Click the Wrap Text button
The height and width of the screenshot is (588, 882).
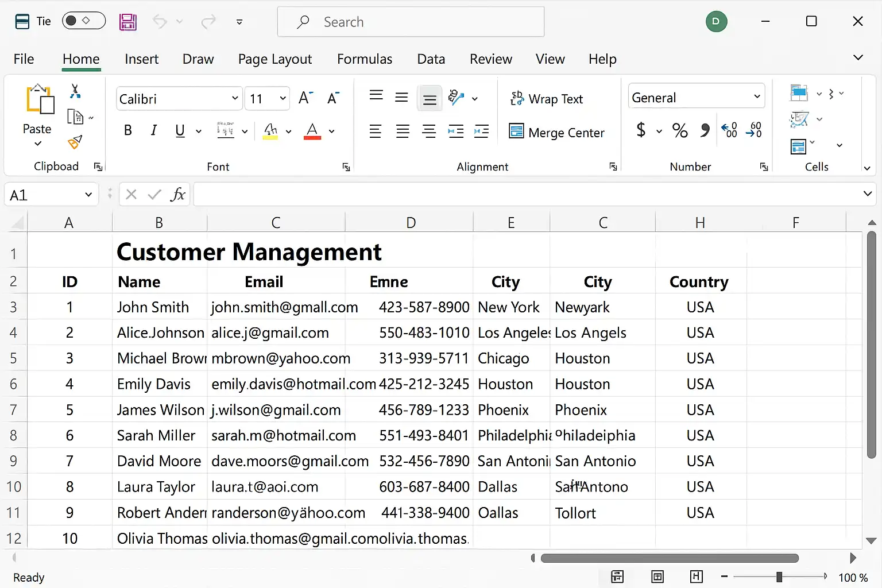click(547, 99)
